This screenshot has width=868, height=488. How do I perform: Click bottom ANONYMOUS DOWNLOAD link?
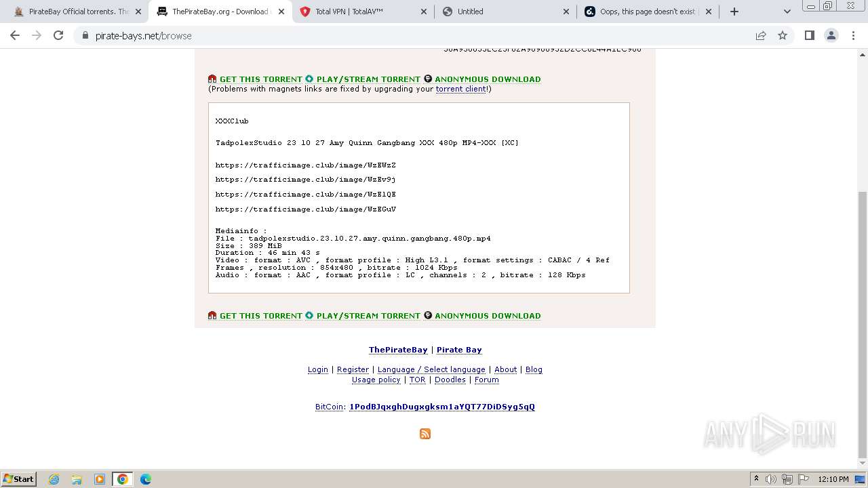(x=488, y=316)
